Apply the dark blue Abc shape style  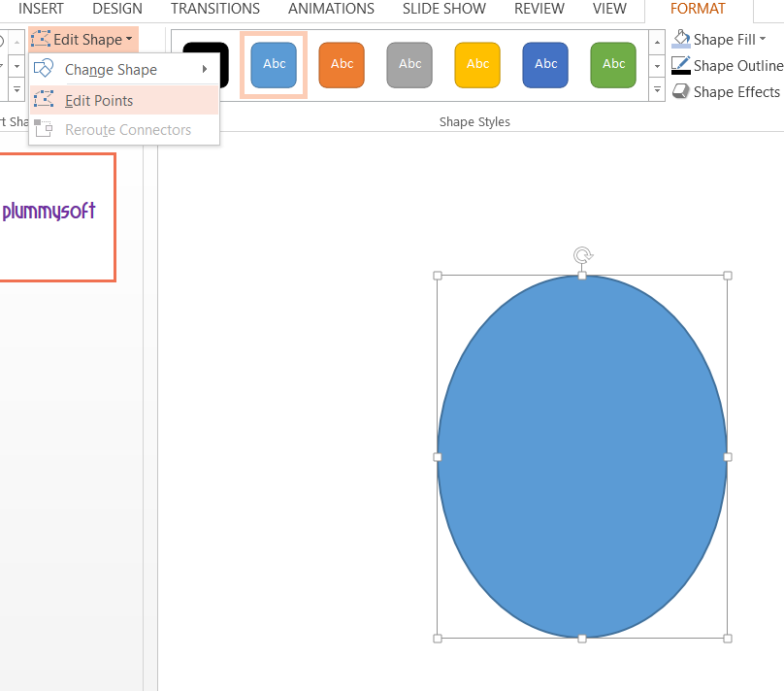coord(545,65)
